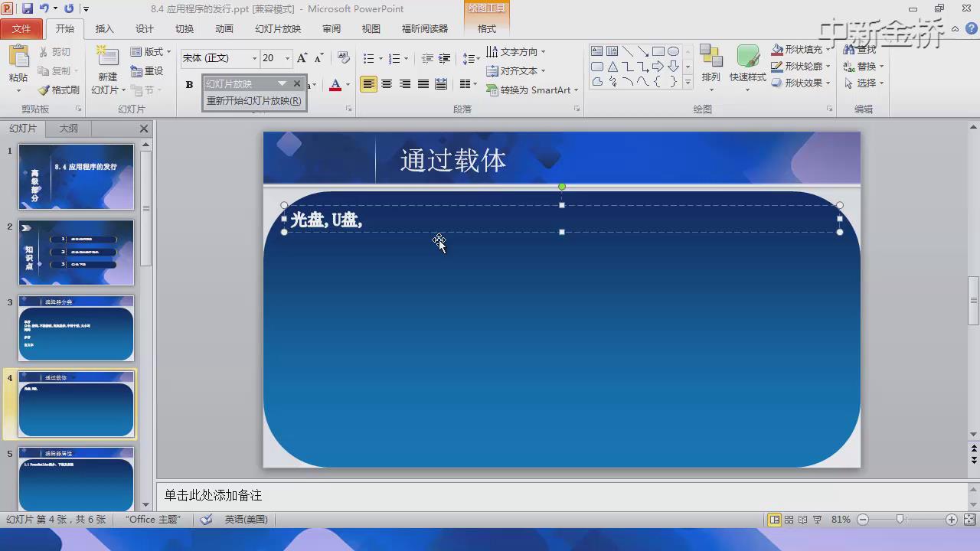Screen dimensions: 980x551
Task: Switch to Reading view icon in status bar
Action: point(802,520)
